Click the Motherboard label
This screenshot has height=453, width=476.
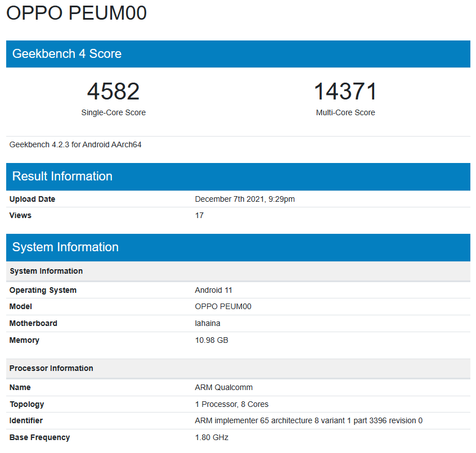(x=33, y=324)
